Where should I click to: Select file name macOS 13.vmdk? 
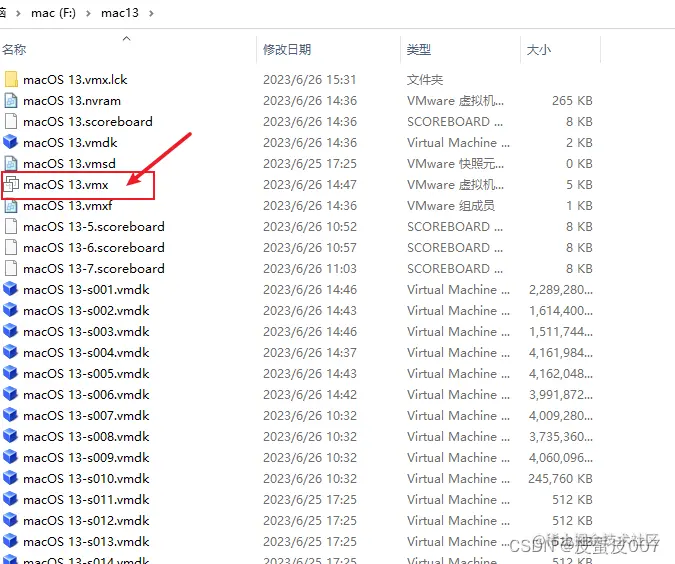tap(70, 143)
